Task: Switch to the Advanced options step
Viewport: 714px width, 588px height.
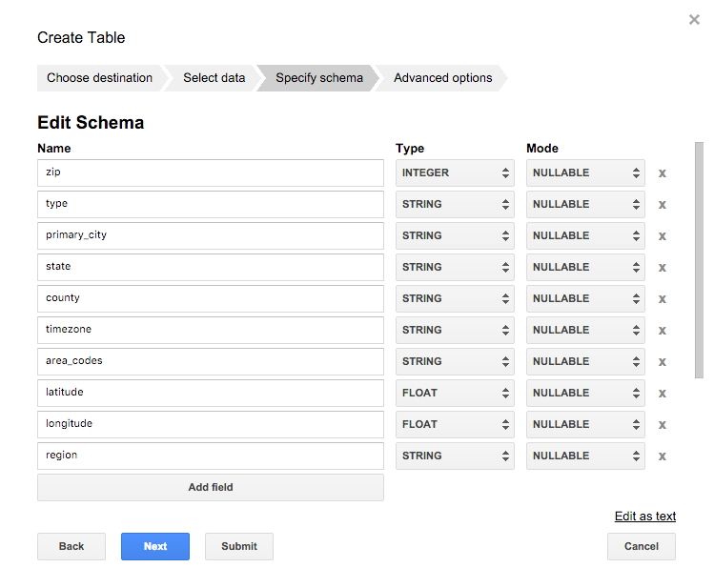Action: point(442,78)
